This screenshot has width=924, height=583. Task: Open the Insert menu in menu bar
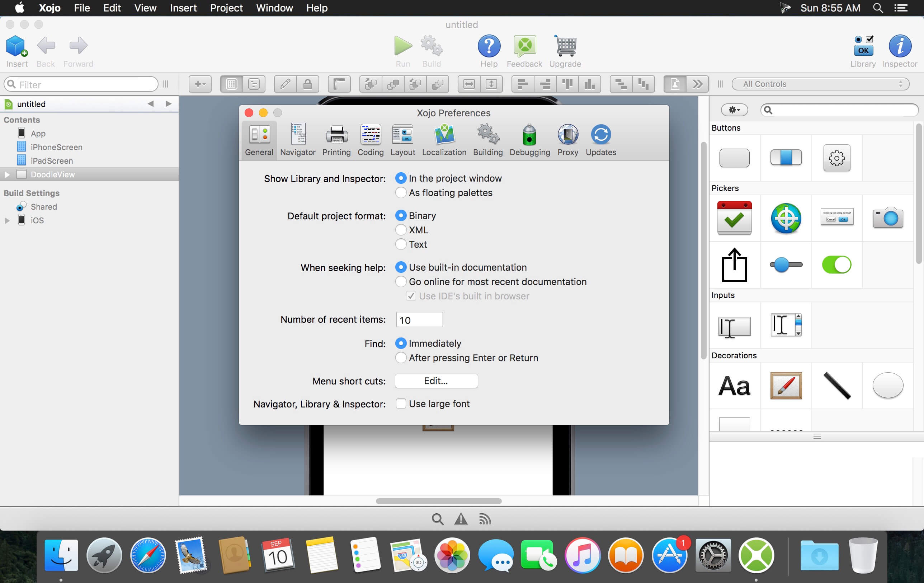coord(183,8)
